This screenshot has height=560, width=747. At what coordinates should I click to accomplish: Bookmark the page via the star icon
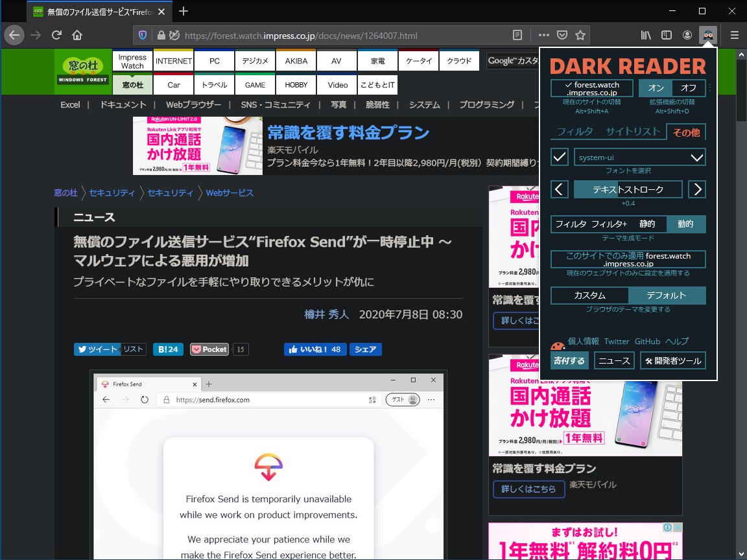[x=580, y=35]
